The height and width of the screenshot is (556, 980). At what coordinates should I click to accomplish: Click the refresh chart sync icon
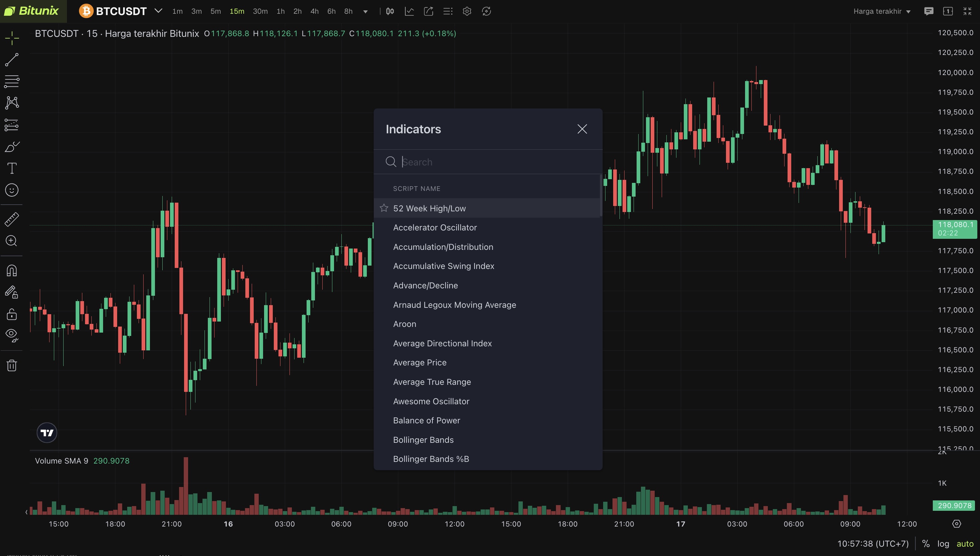(486, 11)
